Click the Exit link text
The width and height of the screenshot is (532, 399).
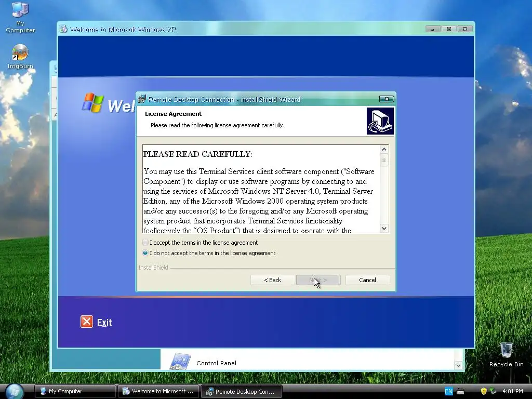coord(104,322)
